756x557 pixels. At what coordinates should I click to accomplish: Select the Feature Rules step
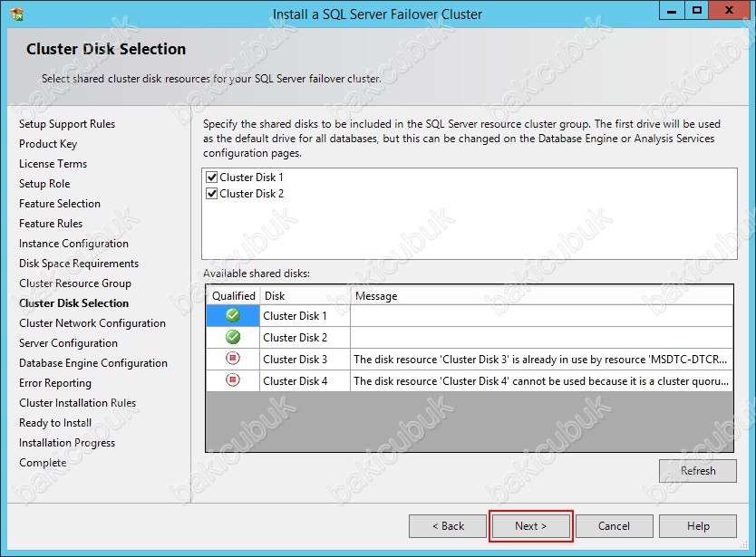pos(51,224)
